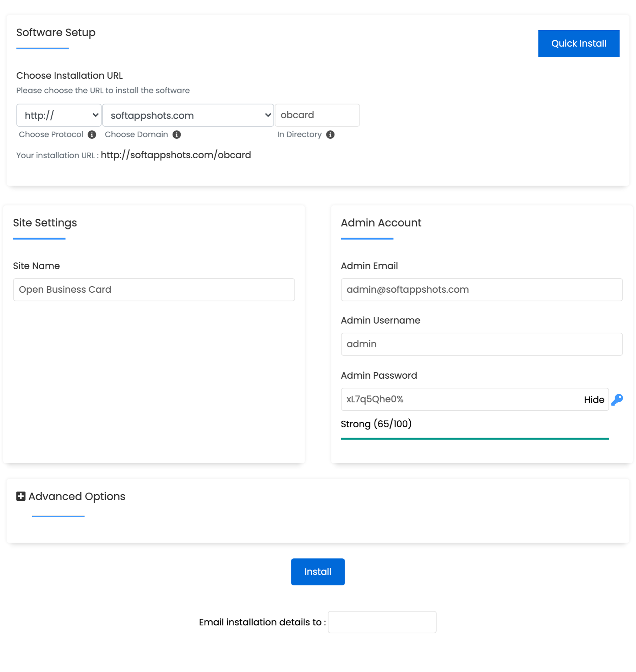Click the Admin Username field showing admin

[x=482, y=344]
